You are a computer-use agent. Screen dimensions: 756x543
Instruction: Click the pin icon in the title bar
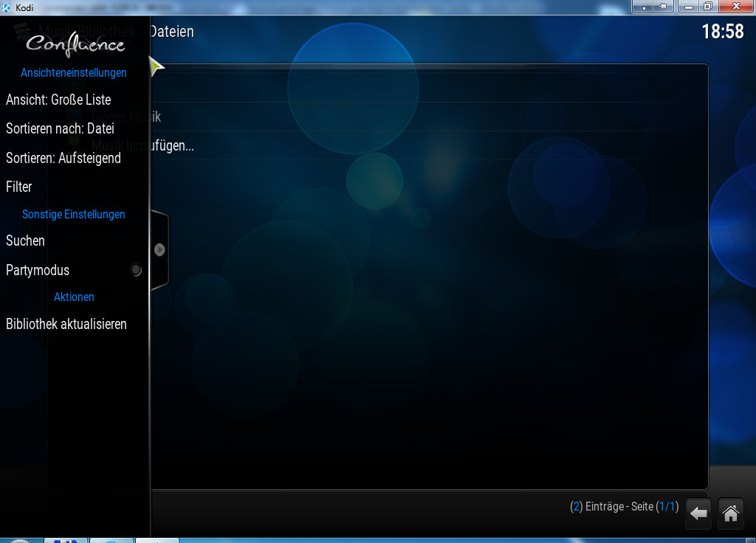point(664,6)
